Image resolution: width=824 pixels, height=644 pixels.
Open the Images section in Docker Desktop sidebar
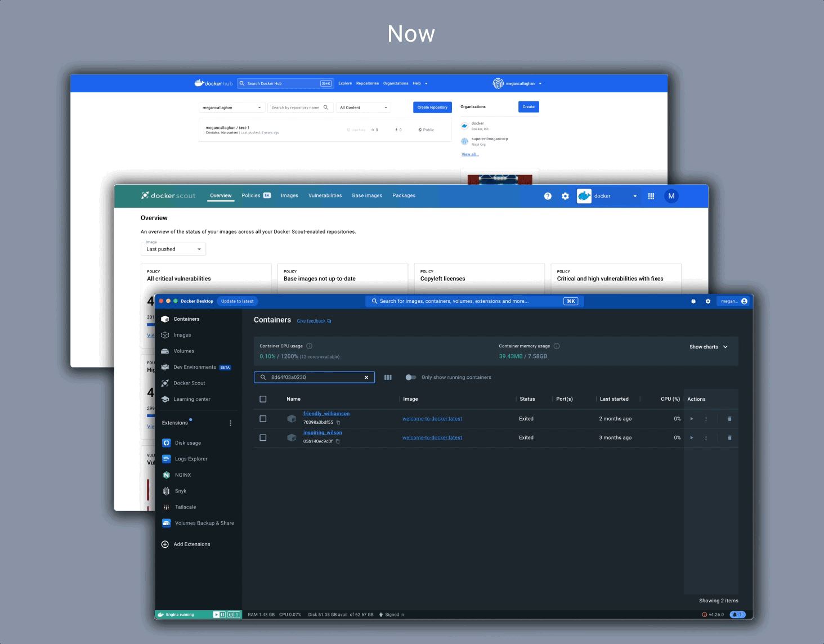[x=182, y=334]
